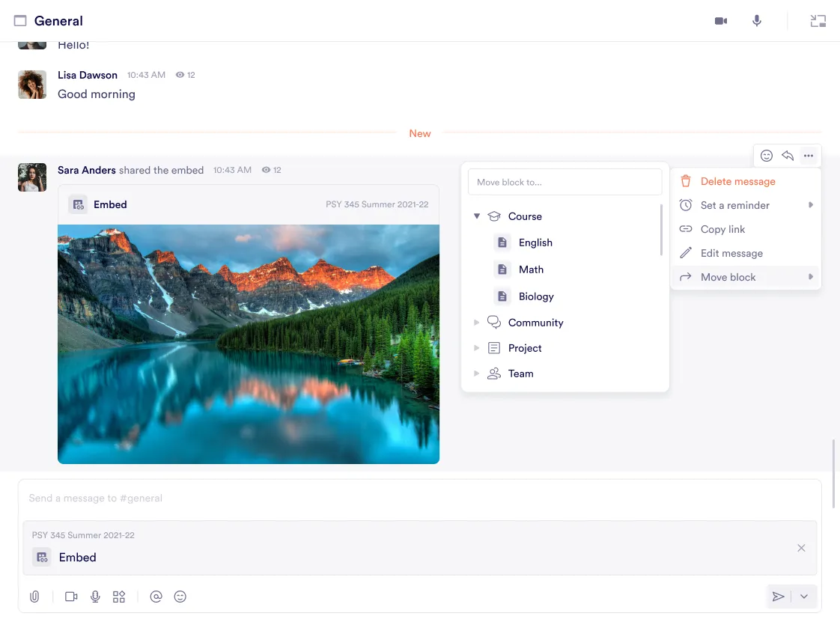The width and height of the screenshot is (840, 631).
Task: Open the apps grid icon in composer
Action: click(119, 597)
